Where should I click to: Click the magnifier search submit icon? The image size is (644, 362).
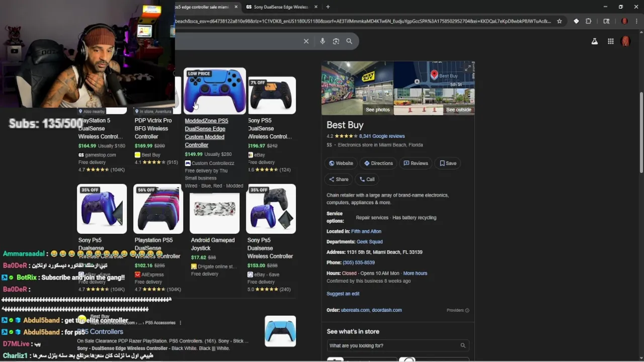coord(349,41)
